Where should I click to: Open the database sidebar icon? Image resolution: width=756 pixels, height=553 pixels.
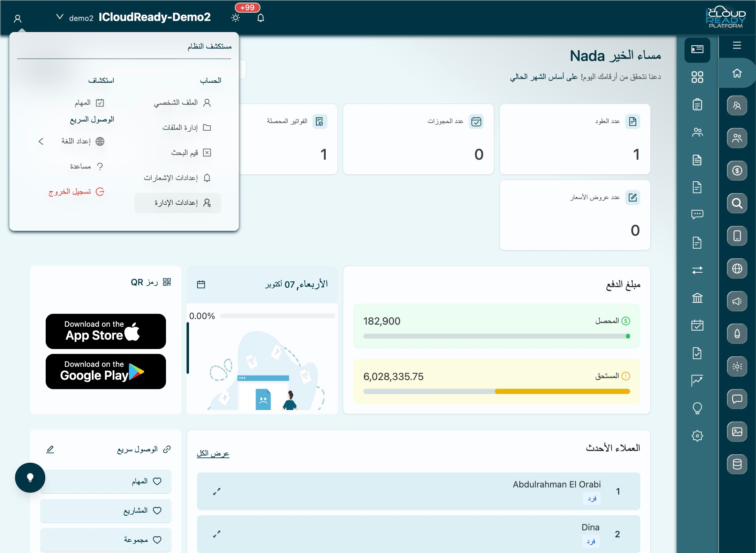pos(737,464)
